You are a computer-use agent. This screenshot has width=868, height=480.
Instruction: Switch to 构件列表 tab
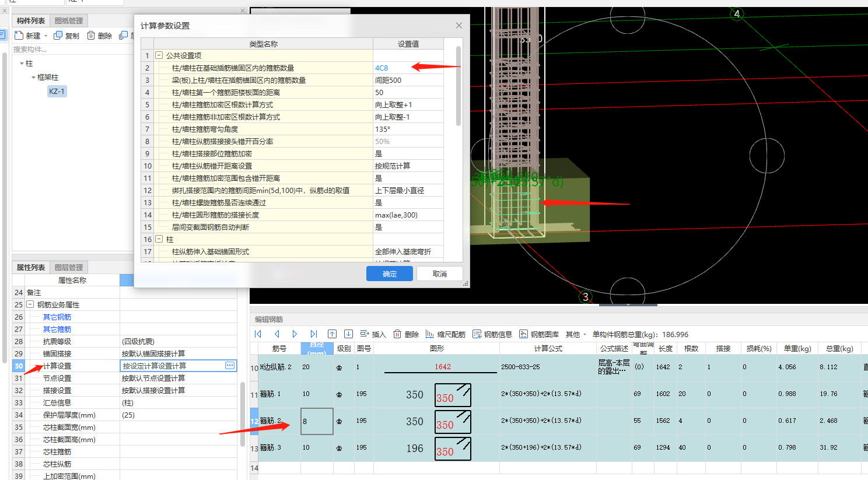coord(31,20)
